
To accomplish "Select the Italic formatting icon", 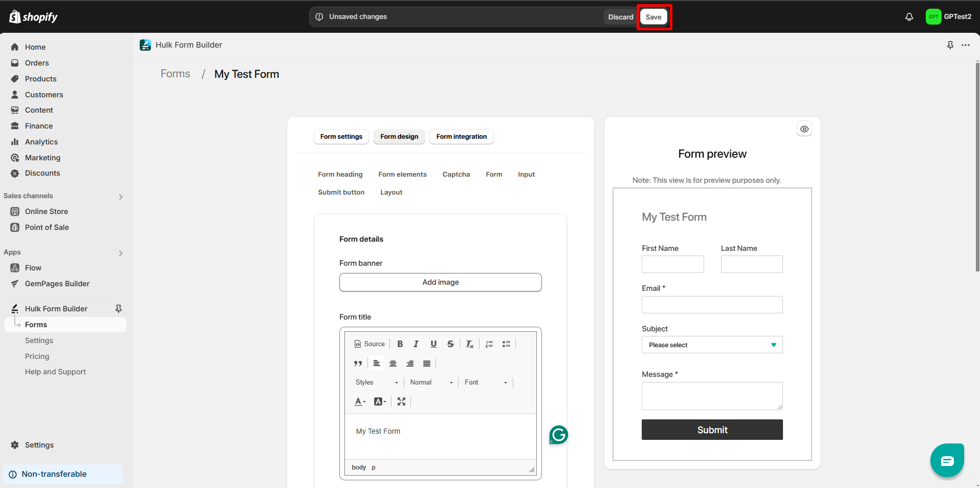I will pyautogui.click(x=416, y=344).
